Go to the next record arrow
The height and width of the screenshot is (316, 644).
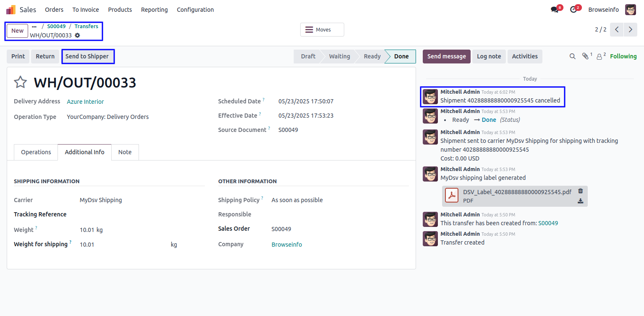(x=630, y=29)
